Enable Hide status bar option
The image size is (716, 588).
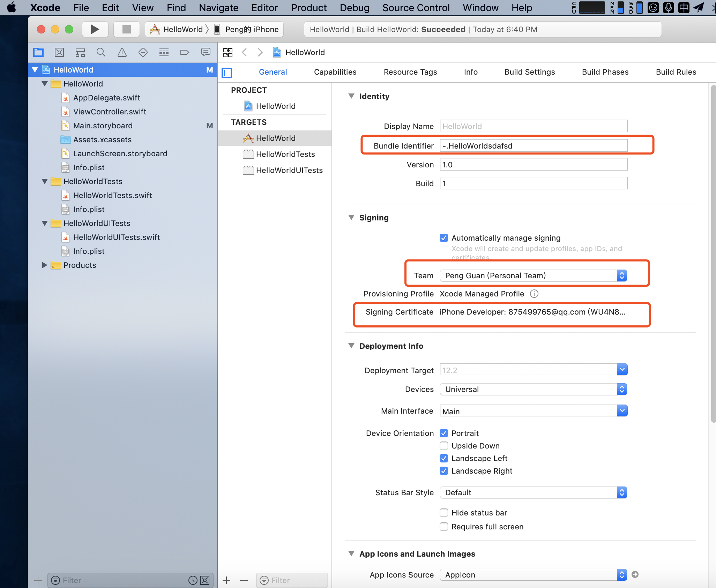click(444, 513)
